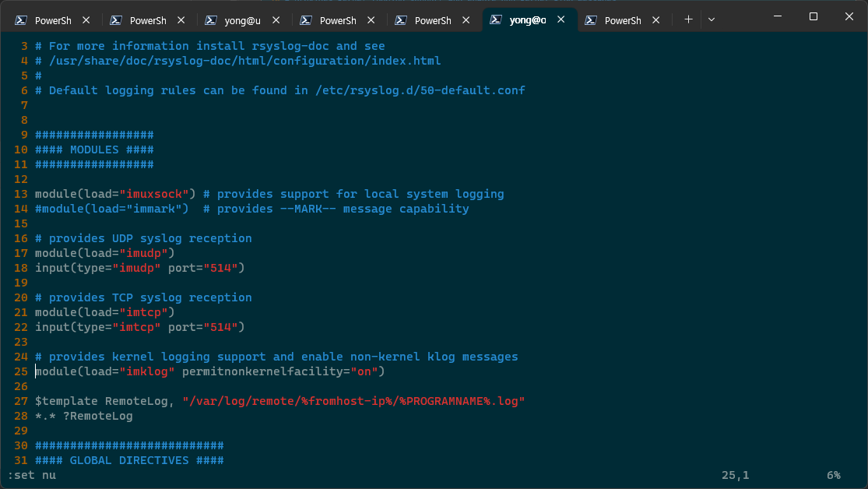Click the terminal icon on yong@u tab

[x=211, y=20]
